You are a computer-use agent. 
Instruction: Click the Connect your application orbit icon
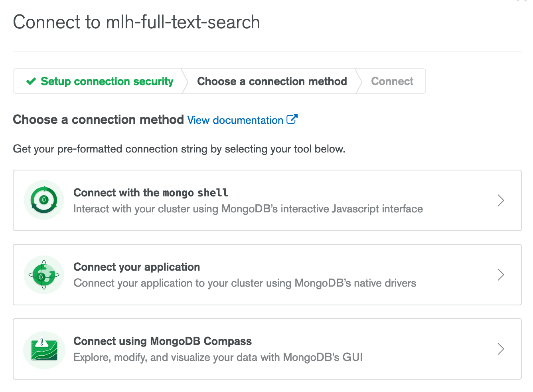[44, 275]
